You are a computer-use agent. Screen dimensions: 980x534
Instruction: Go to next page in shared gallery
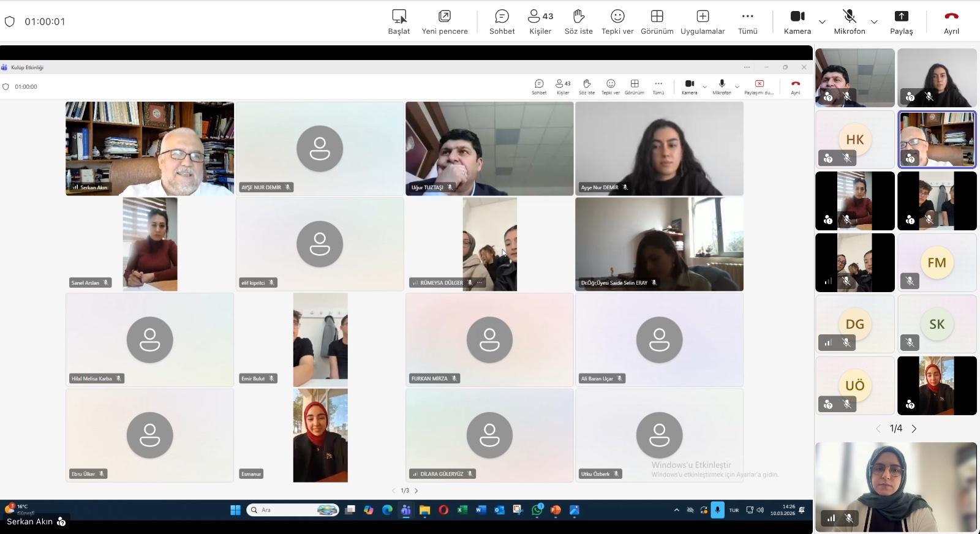coord(417,491)
